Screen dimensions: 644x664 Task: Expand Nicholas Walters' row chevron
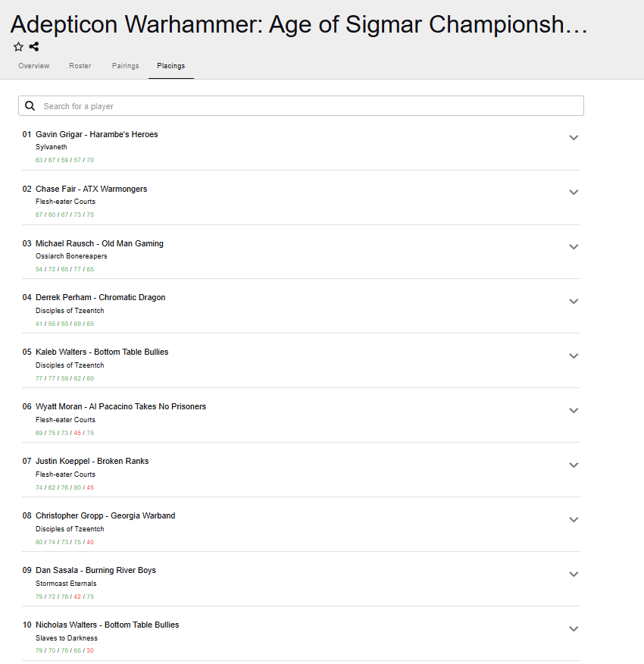coord(574,629)
